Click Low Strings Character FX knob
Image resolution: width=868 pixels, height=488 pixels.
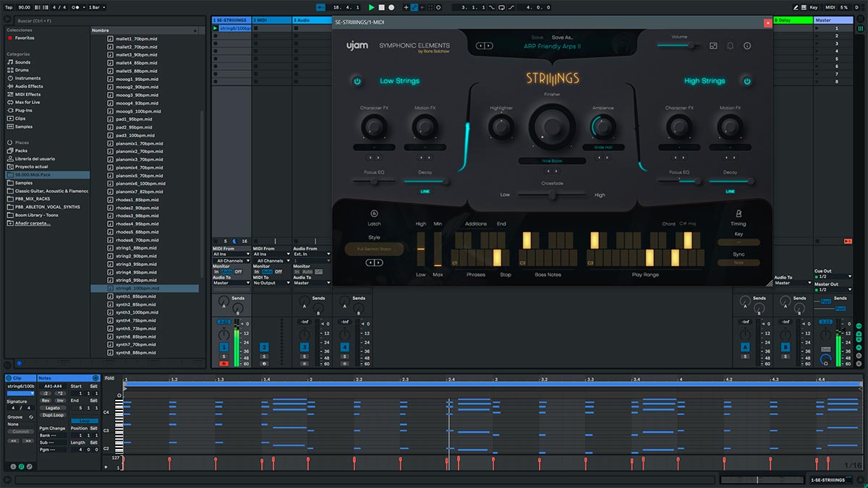pos(374,127)
